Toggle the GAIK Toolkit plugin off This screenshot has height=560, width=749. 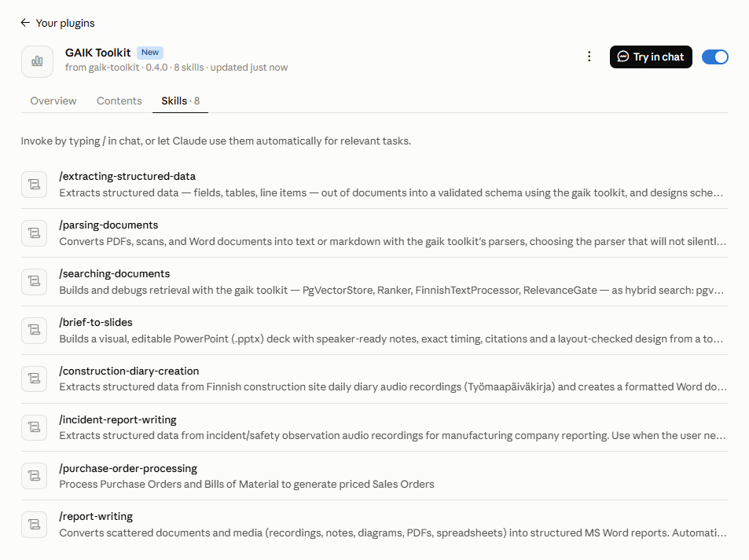click(714, 57)
